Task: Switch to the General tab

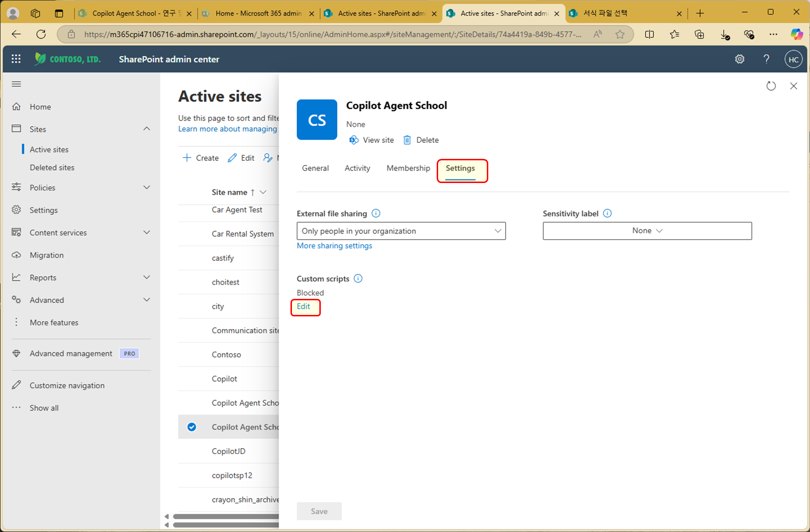Action: (x=315, y=168)
